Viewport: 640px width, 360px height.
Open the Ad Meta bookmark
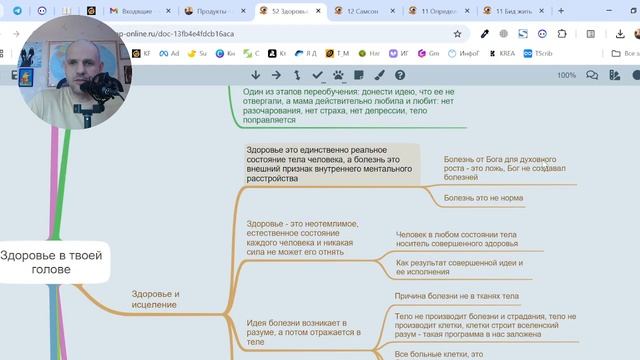[x=169, y=53]
